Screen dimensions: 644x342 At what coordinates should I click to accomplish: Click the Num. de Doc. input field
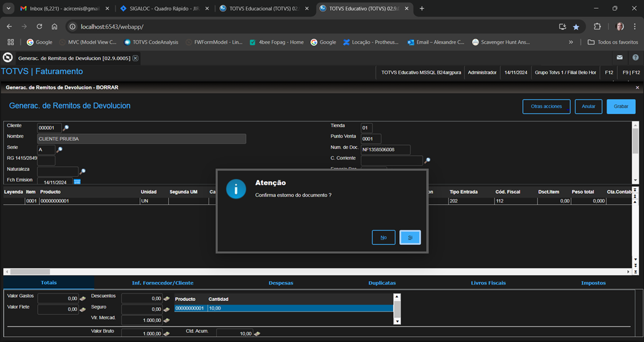tap(386, 150)
